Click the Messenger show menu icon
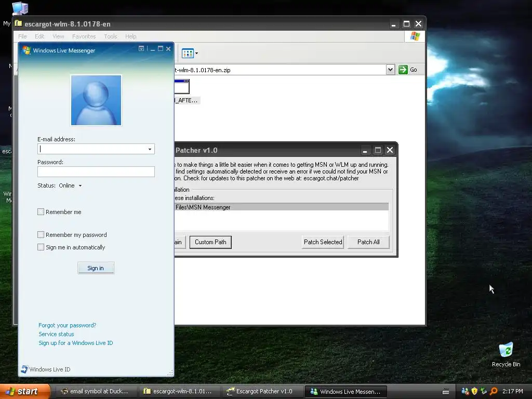Screen dimensions: 532x399 141,49
